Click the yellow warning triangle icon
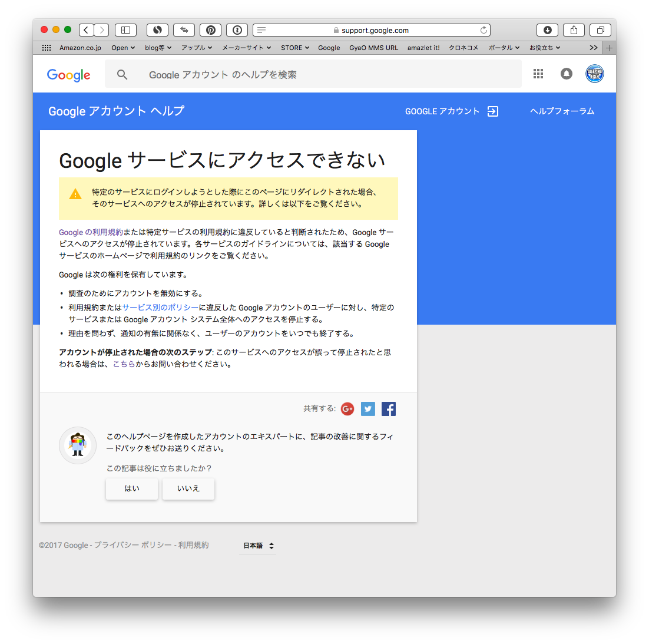 tap(75, 194)
